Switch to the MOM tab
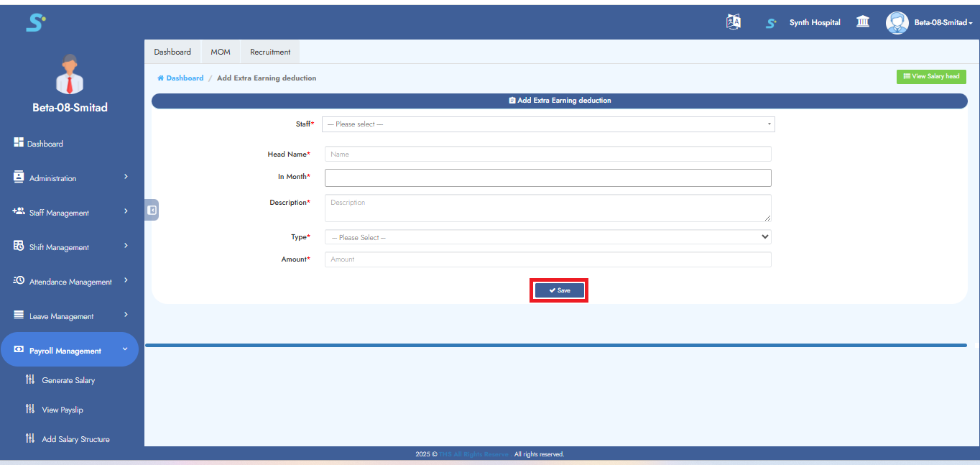The height and width of the screenshot is (465, 980). (x=221, y=52)
